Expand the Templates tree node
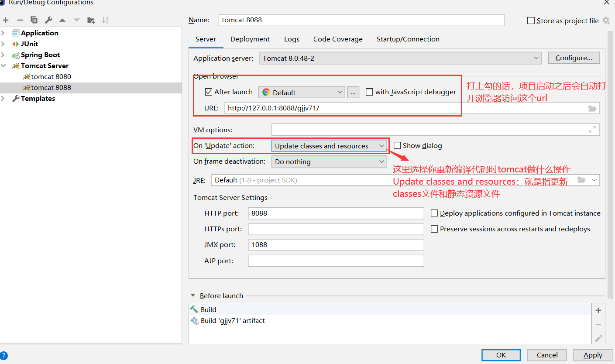This screenshot has height=364, width=615. tap(3, 98)
